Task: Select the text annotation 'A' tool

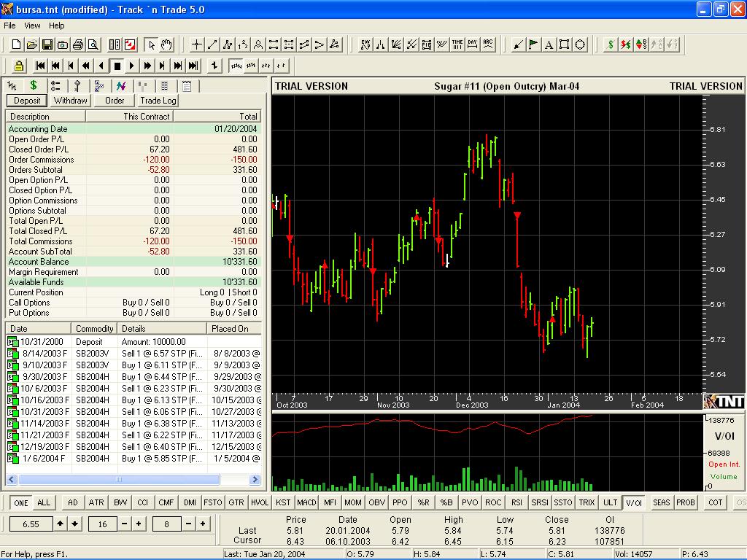Action: point(549,44)
